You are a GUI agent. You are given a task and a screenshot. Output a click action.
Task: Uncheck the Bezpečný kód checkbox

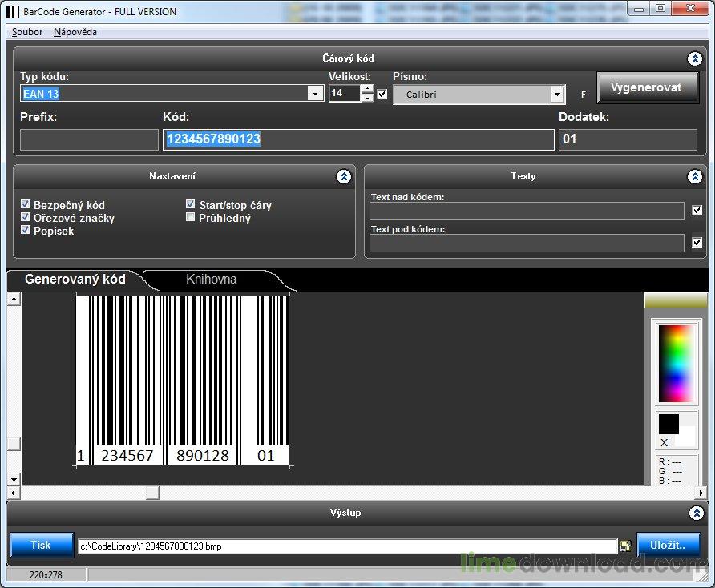pyautogui.click(x=26, y=205)
